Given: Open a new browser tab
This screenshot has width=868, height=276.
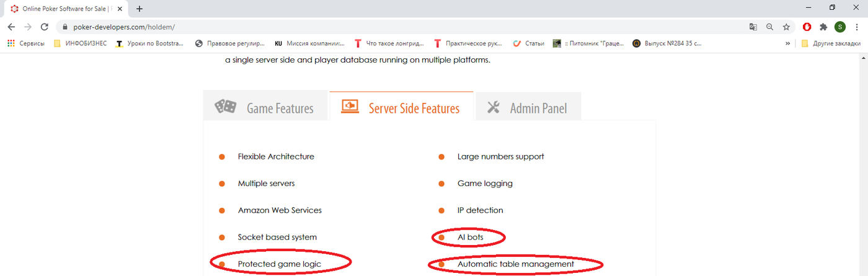Looking at the screenshot, I should pos(139,9).
